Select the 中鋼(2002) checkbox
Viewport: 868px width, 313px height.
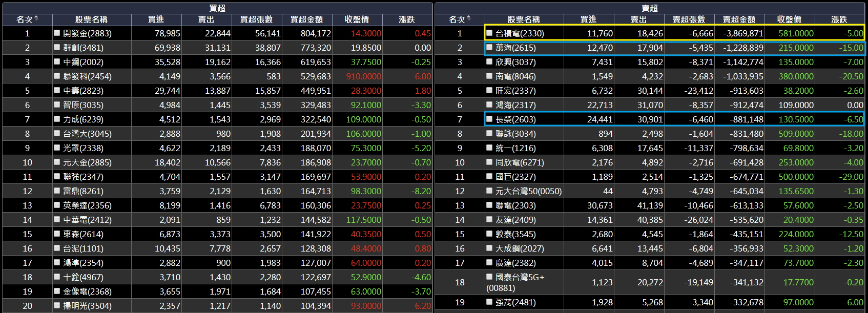click(x=57, y=61)
